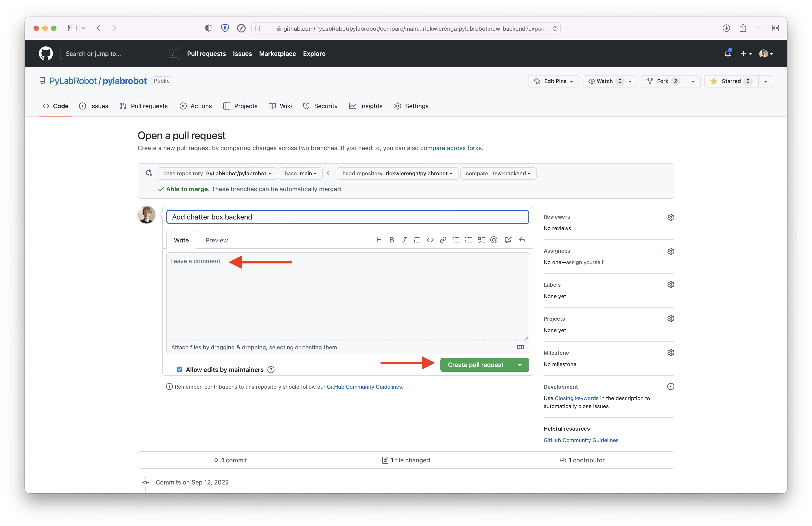
Task: Follow the compare across forks link
Action: click(x=451, y=148)
